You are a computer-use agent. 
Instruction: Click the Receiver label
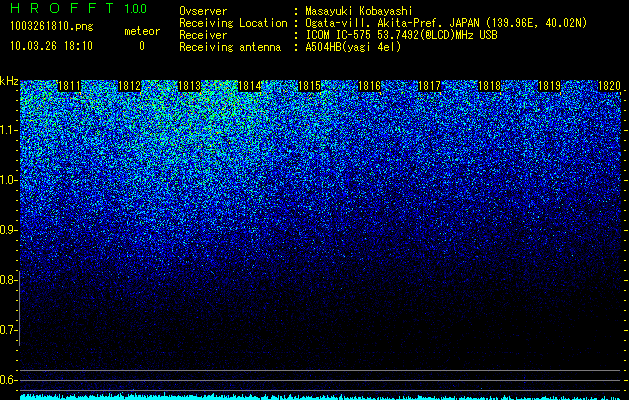point(203,35)
